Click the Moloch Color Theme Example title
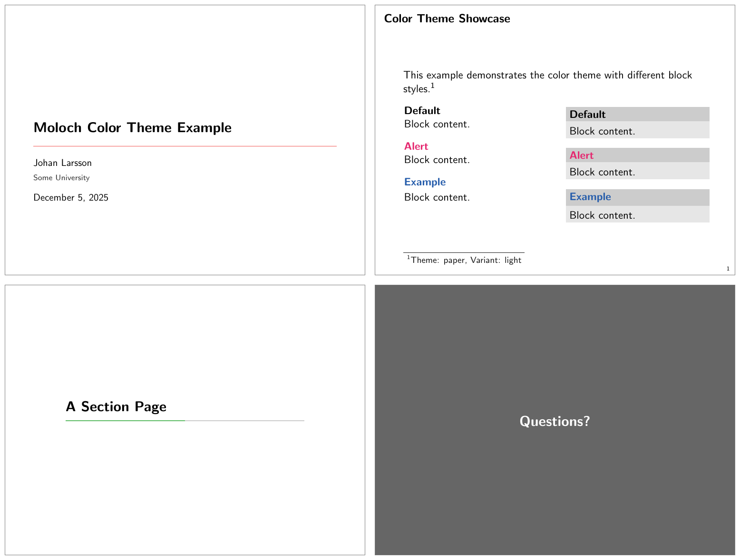 point(132,127)
